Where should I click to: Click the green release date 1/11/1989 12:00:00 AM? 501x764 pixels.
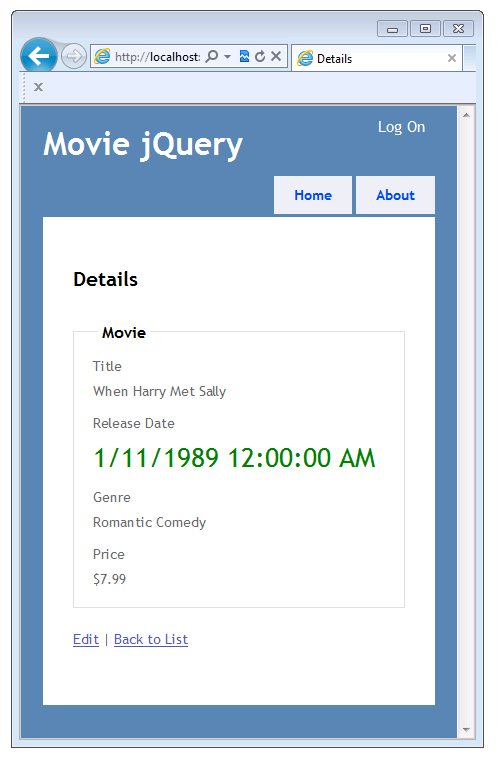[x=234, y=458]
